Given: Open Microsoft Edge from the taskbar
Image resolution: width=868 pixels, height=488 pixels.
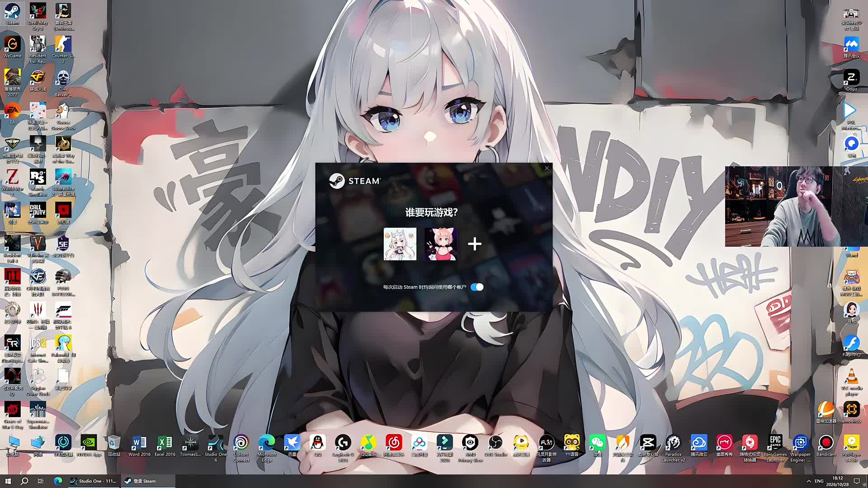Looking at the screenshot, I should (x=58, y=481).
